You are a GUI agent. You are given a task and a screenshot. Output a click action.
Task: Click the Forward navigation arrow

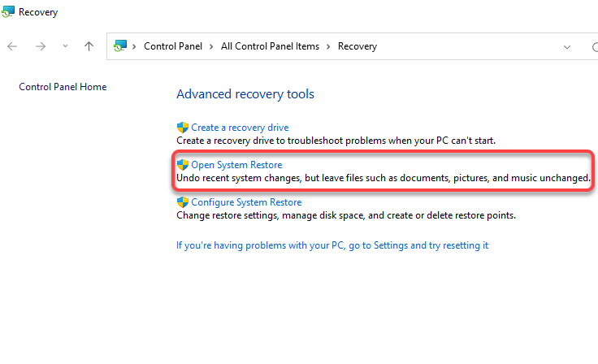click(x=40, y=46)
